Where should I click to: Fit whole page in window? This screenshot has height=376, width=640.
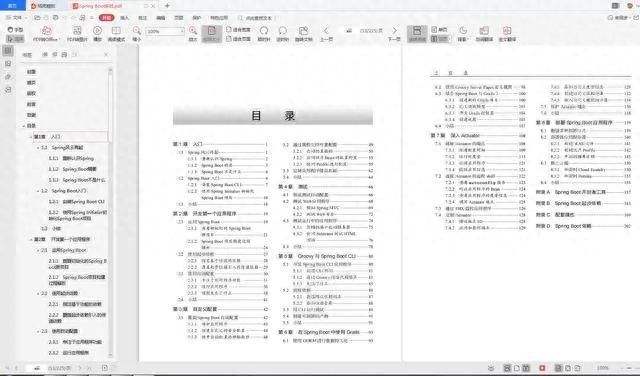click(x=238, y=39)
